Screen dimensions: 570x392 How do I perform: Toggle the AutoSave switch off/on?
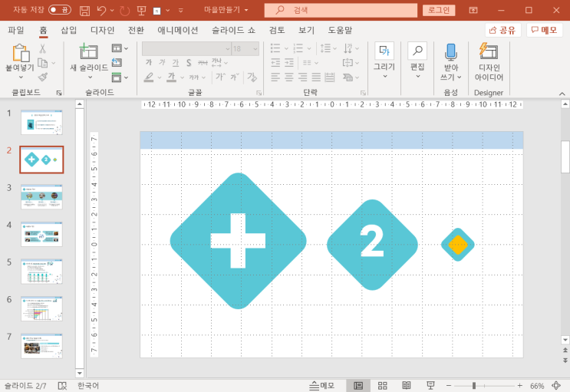pos(60,10)
